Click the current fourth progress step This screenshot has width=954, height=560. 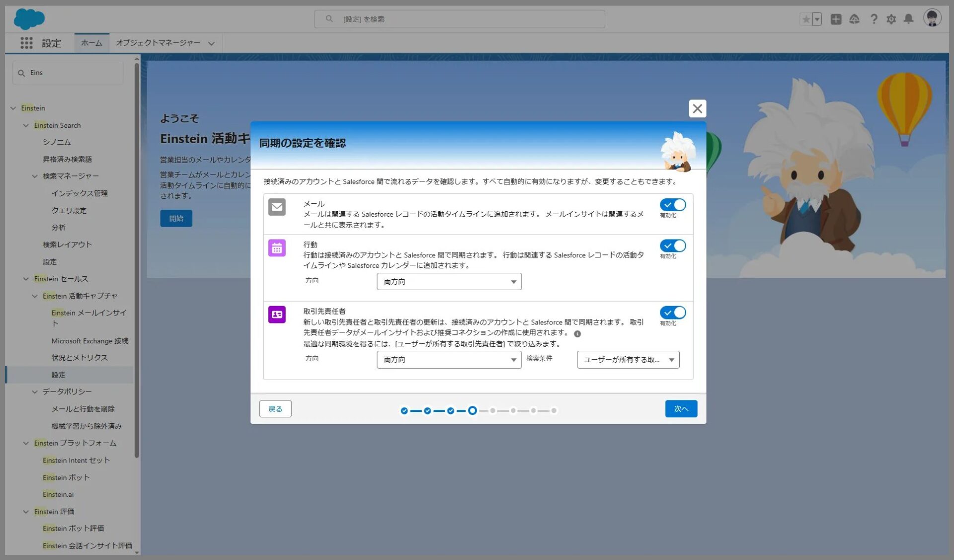pyautogui.click(x=472, y=410)
